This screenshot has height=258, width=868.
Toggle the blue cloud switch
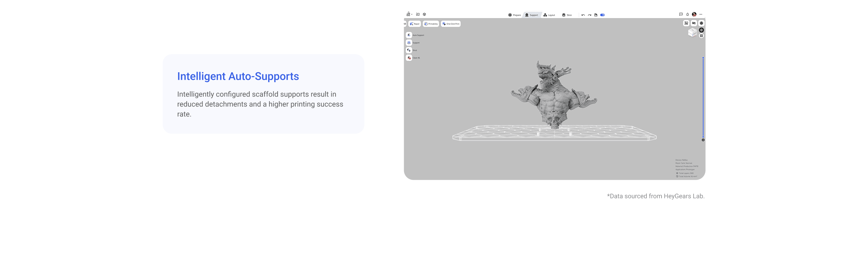coord(602,15)
